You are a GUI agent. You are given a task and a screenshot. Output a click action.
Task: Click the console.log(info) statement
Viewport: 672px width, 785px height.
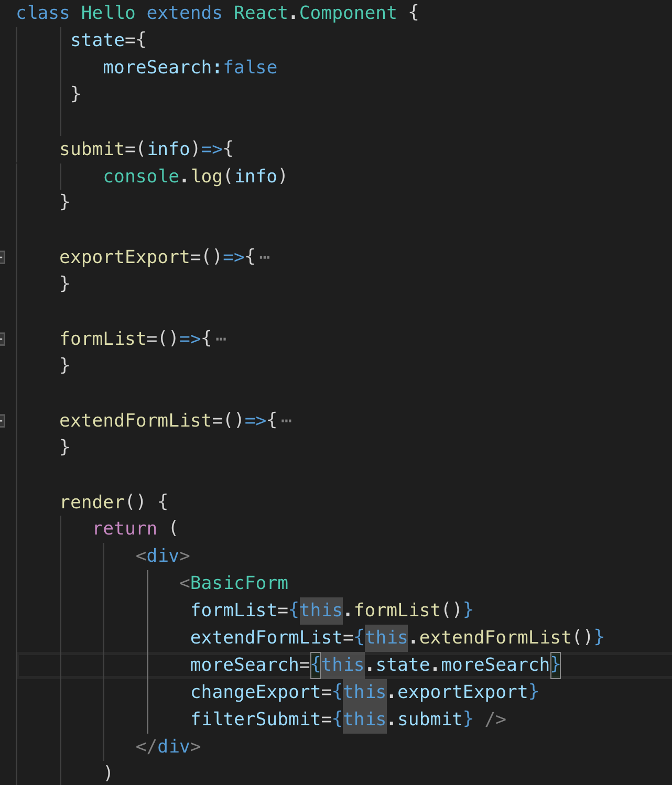[x=195, y=176]
